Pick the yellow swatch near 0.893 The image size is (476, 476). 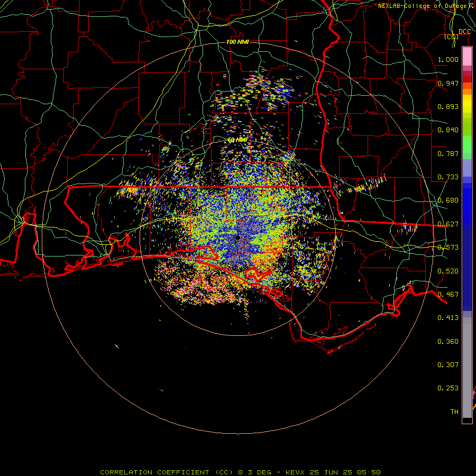point(467,104)
